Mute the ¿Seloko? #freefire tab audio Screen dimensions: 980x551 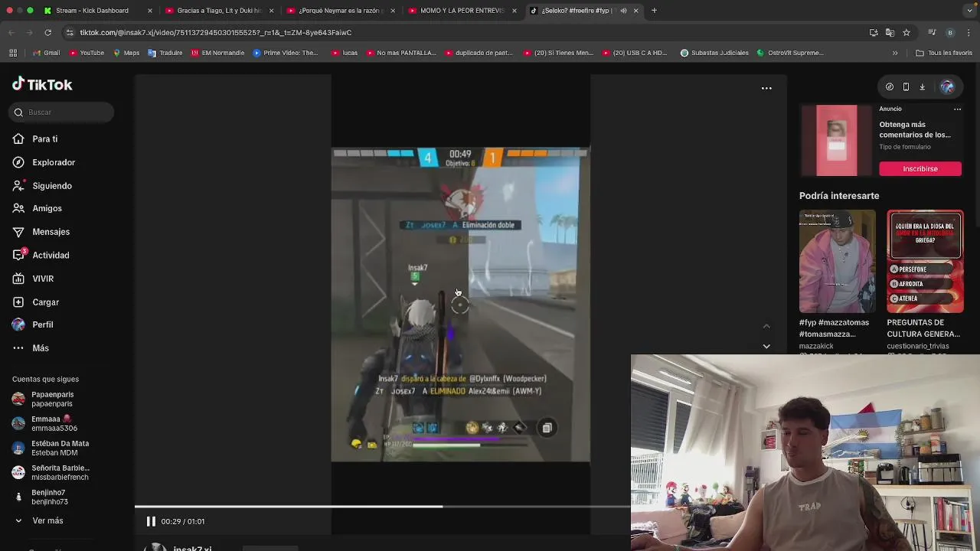tap(623, 11)
